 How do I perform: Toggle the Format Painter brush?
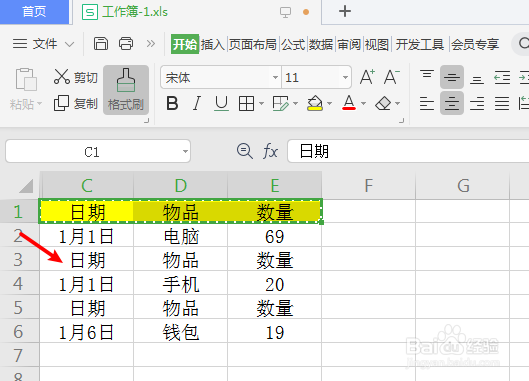tap(126, 90)
